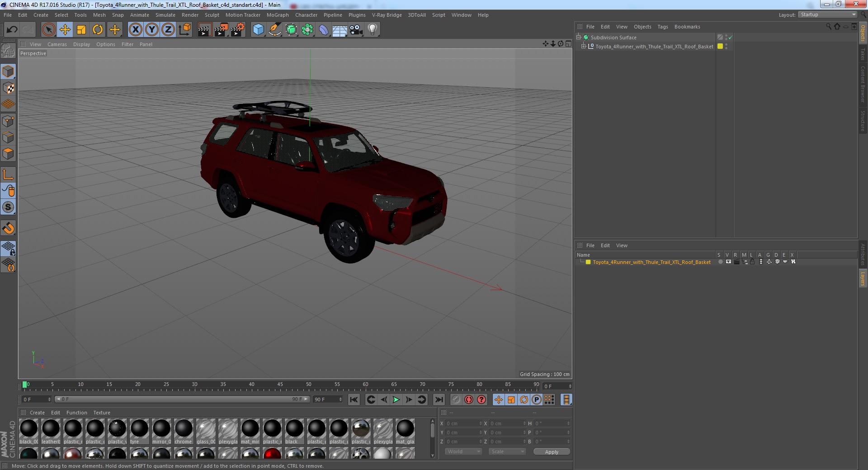868x470 pixels.
Task: Switch to Texture mode in left toolbar
Action: point(8,88)
